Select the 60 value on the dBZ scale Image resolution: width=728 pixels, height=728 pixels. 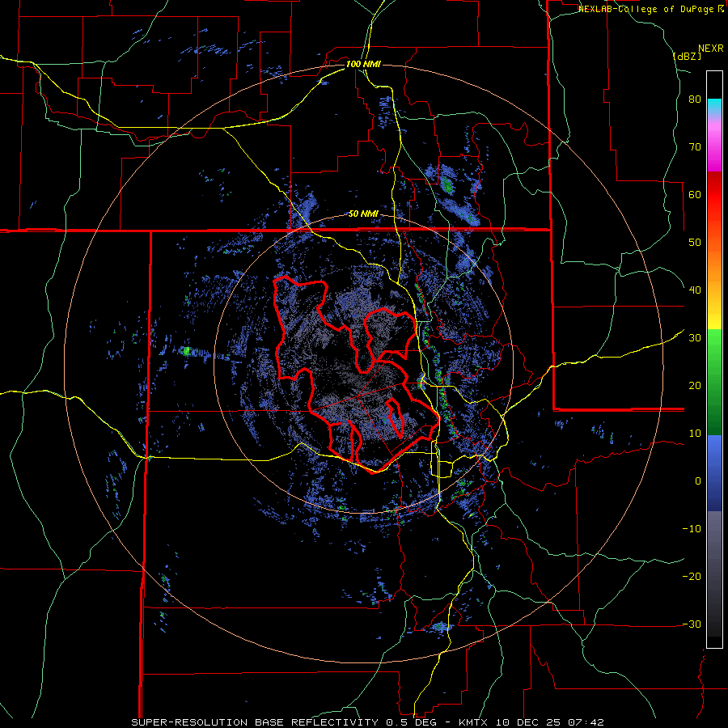[x=695, y=194]
